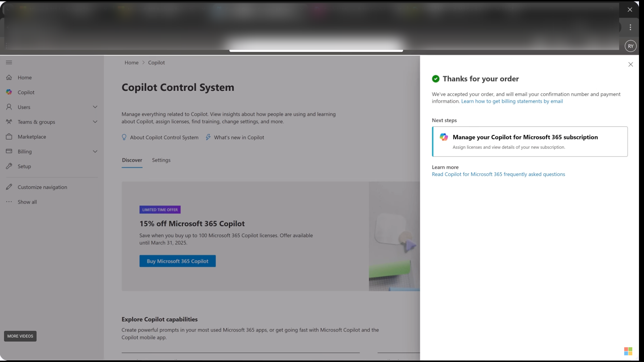
Task: Click the hamburger navigation menu icon
Action: point(9,62)
